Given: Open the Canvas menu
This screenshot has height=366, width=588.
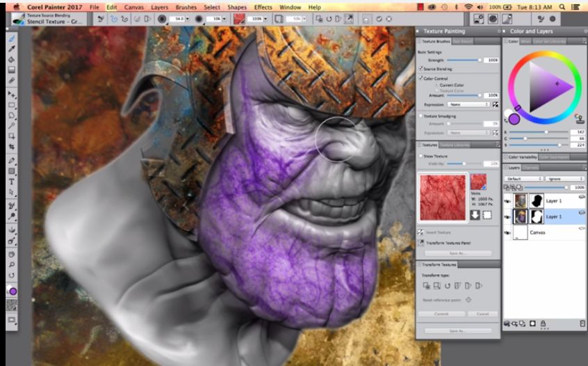Looking at the screenshot, I should [x=134, y=7].
